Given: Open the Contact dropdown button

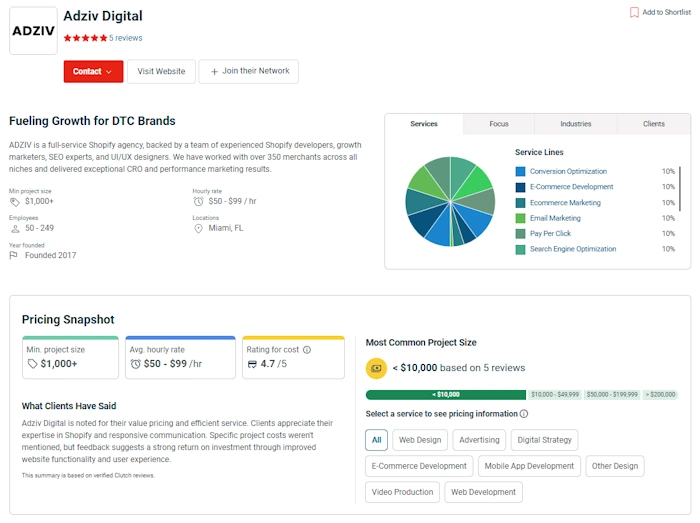Looking at the screenshot, I should pyautogui.click(x=93, y=71).
